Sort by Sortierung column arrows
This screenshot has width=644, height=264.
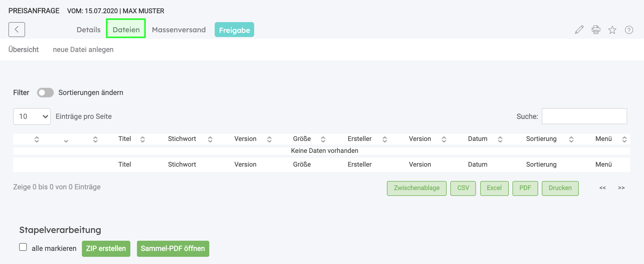coord(571,139)
